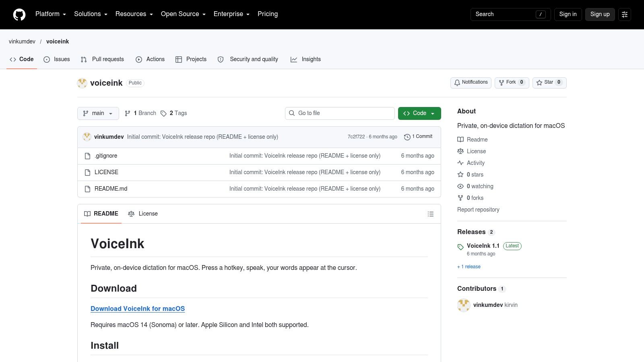Click the .gitignore file icon

click(x=87, y=156)
